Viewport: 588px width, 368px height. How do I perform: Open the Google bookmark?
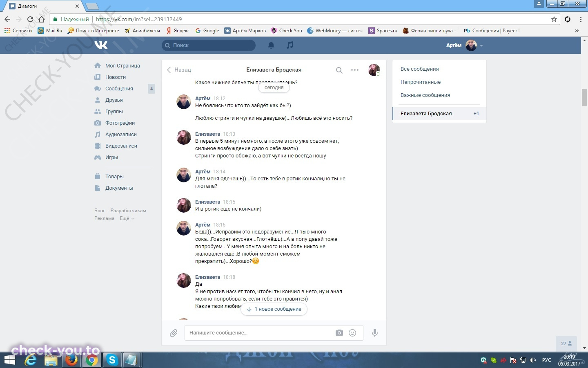point(207,31)
